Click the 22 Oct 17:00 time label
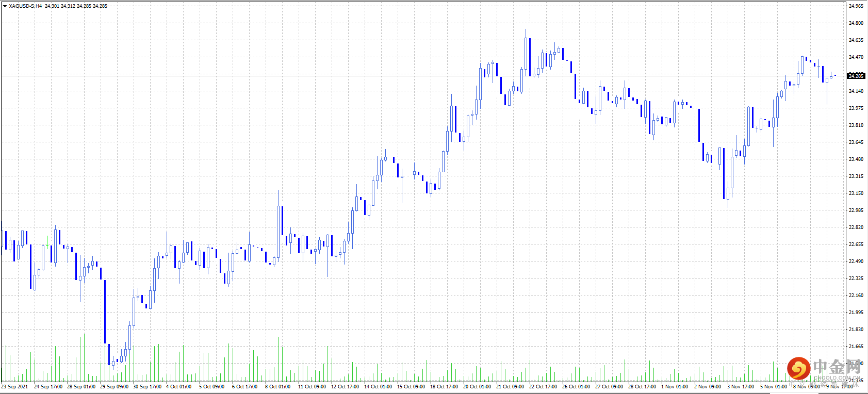 (543, 387)
